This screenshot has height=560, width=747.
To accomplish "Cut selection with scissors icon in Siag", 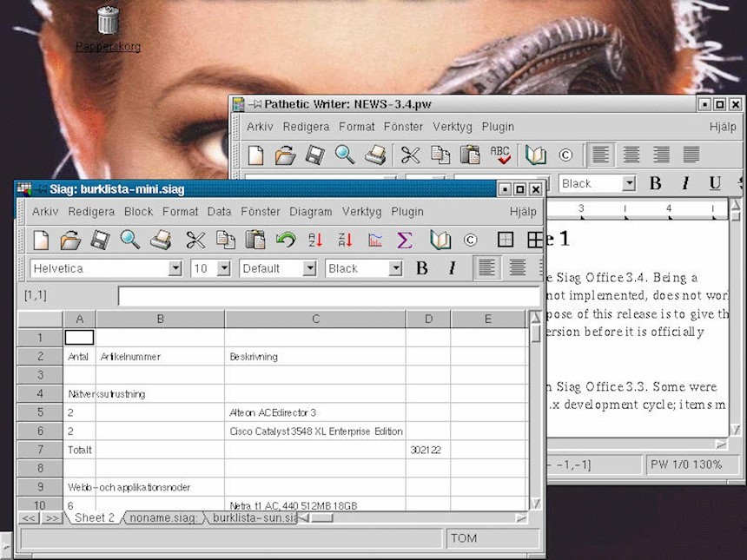I will click(195, 240).
